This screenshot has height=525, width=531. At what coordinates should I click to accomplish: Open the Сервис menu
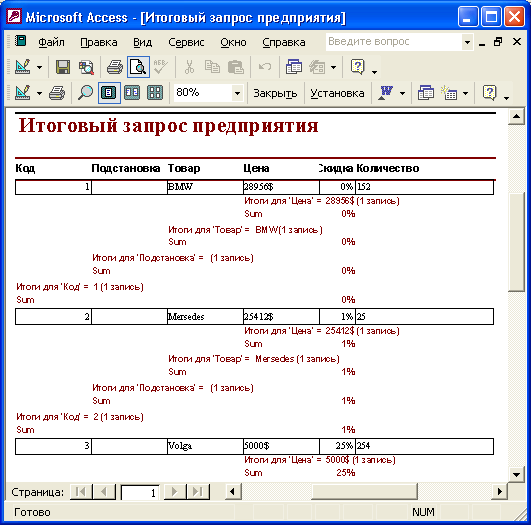click(x=186, y=42)
